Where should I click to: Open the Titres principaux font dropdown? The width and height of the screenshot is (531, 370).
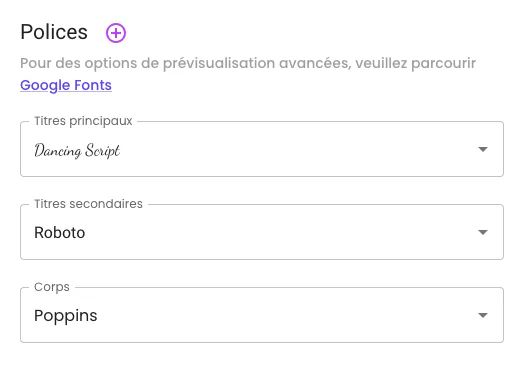tap(262, 149)
